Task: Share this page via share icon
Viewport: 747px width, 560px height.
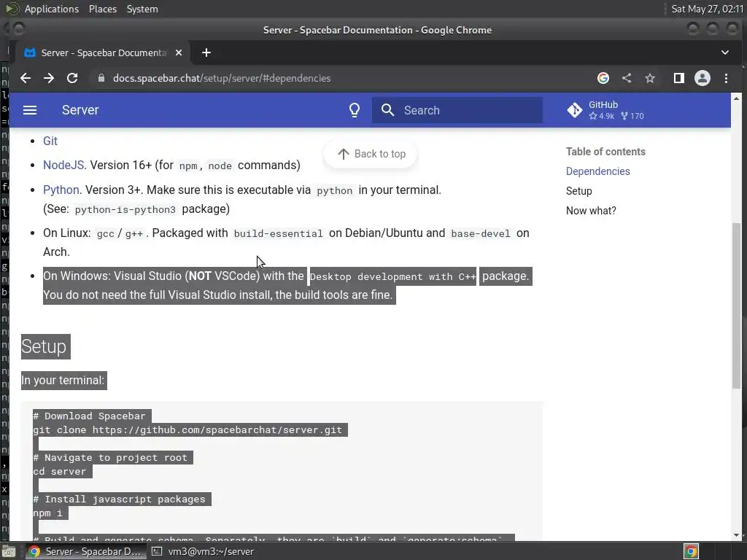Action: pyautogui.click(x=627, y=78)
